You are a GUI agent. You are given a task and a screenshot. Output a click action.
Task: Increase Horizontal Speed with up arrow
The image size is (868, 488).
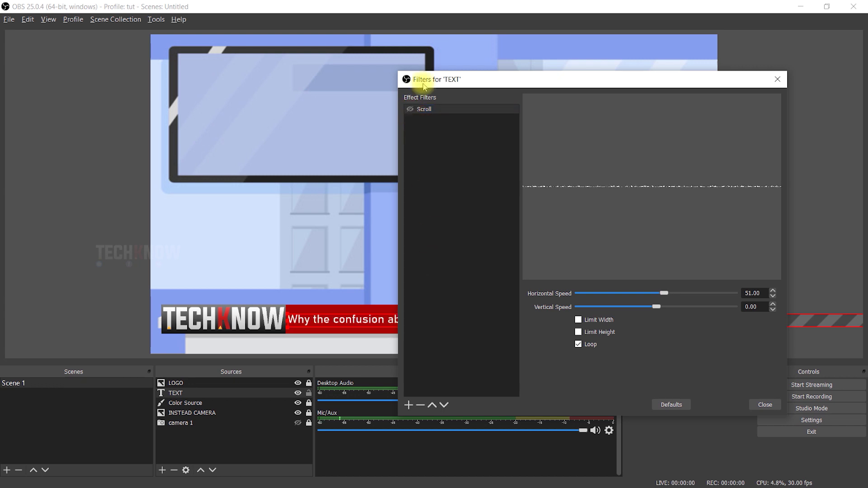tap(773, 291)
